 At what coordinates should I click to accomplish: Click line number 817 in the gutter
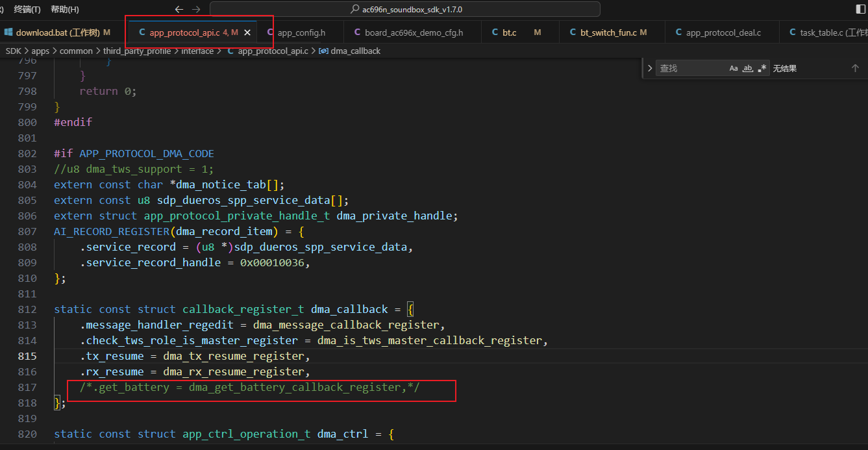[x=27, y=387]
